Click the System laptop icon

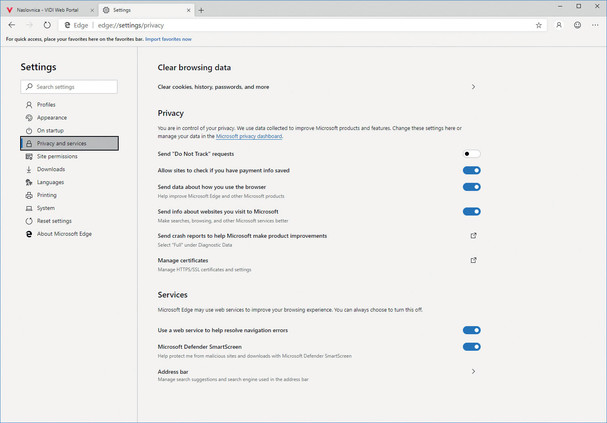29,208
